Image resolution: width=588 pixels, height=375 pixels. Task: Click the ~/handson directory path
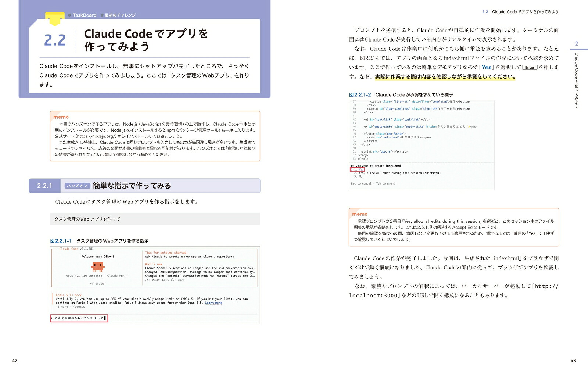coord(98,283)
